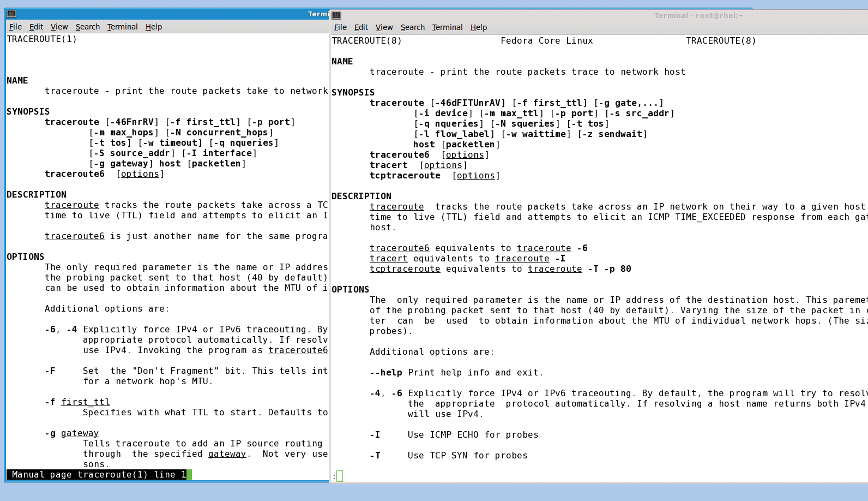Click OPTIONS heading in right terminal
The image size is (868, 501).
(x=351, y=290)
